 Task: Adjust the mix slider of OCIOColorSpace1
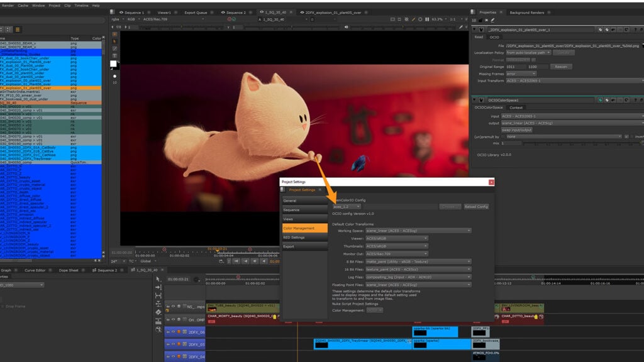[x=582, y=143]
